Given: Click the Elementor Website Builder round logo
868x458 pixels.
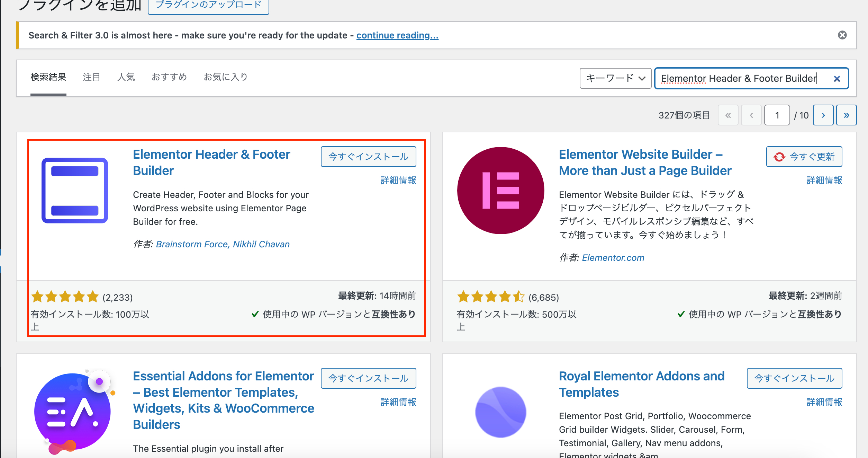Looking at the screenshot, I should [x=500, y=191].
